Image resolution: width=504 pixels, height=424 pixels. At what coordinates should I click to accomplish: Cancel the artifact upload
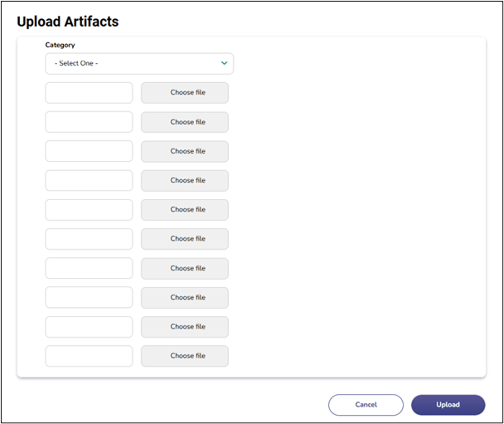(366, 405)
